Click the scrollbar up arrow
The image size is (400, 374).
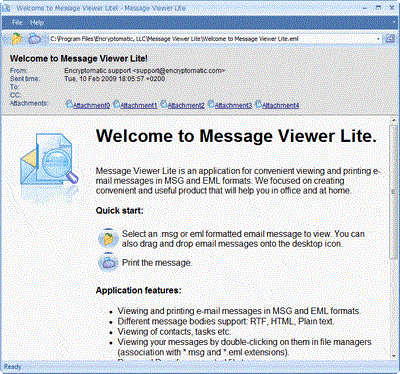click(x=394, y=120)
